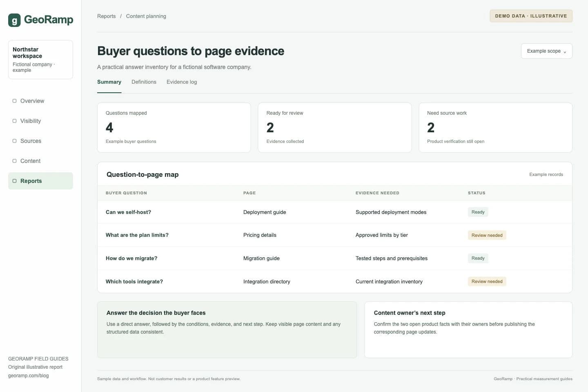Open the Content sidebar section
Image resolution: width=588 pixels, height=392 pixels.
pos(40,161)
